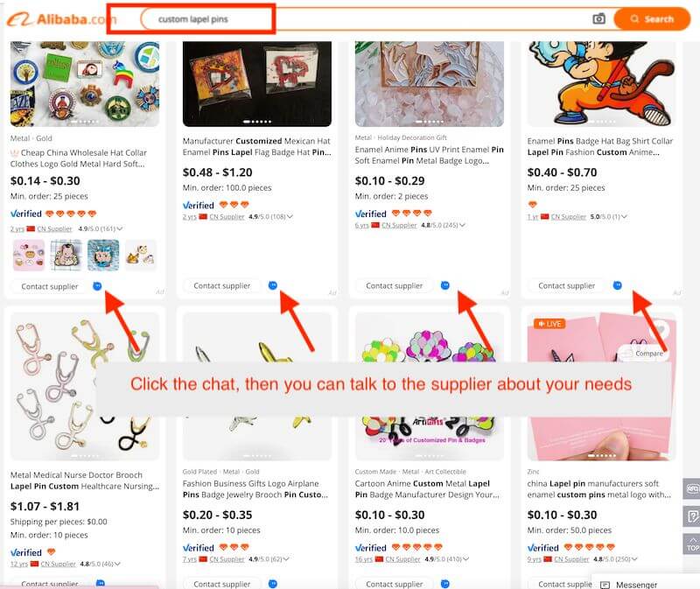Open the Cartoon Anime Custom Metal Lapel Pin listing
This screenshot has width=700, height=589.
(x=427, y=489)
